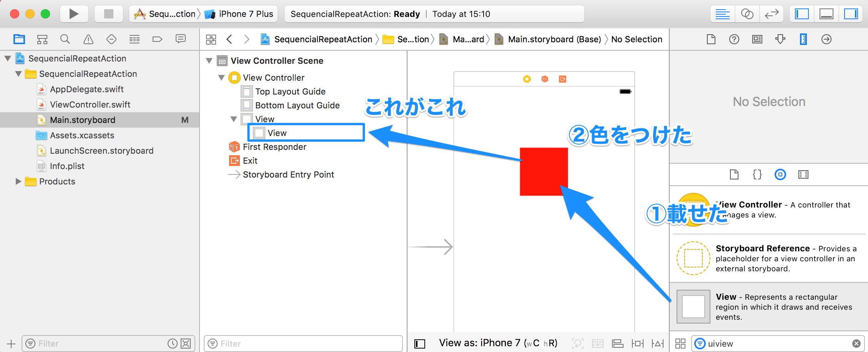This screenshot has height=352, width=868.
Task: Open ViewController.swift in navigator
Action: click(90, 105)
